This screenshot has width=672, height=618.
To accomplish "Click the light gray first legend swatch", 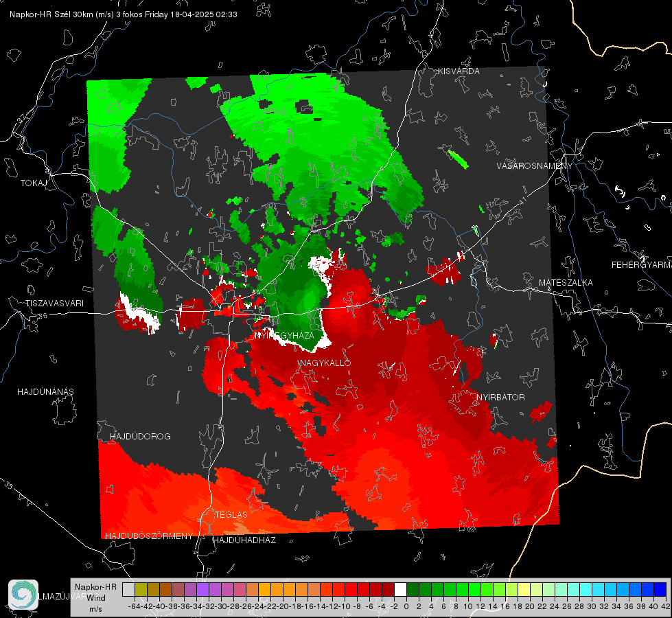I will coord(128,590).
